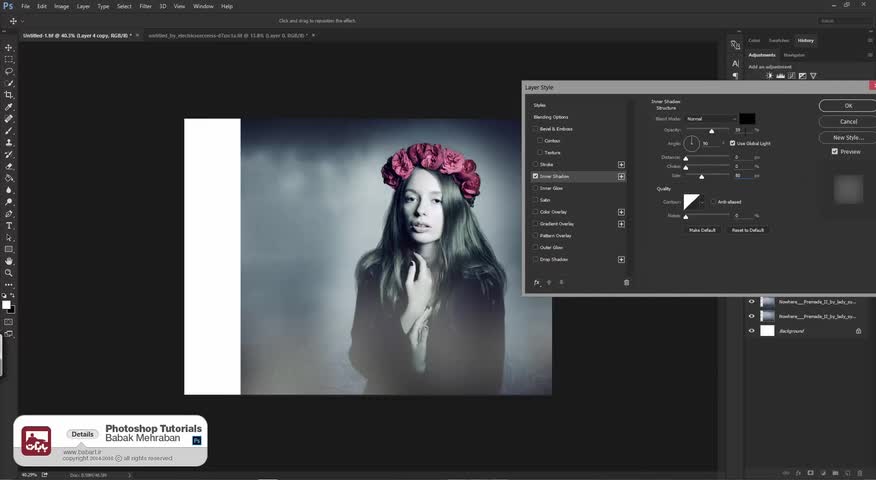Click the Make Default button
The width and height of the screenshot is (876, 480).
pyautogui.click(x=702, y=230)
